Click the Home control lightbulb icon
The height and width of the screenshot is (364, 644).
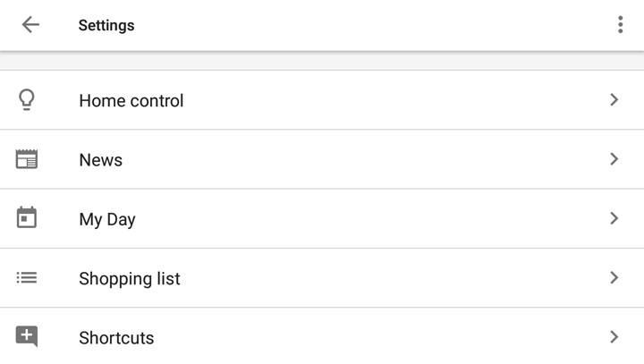pyautogui.click(x=27, y=100)
